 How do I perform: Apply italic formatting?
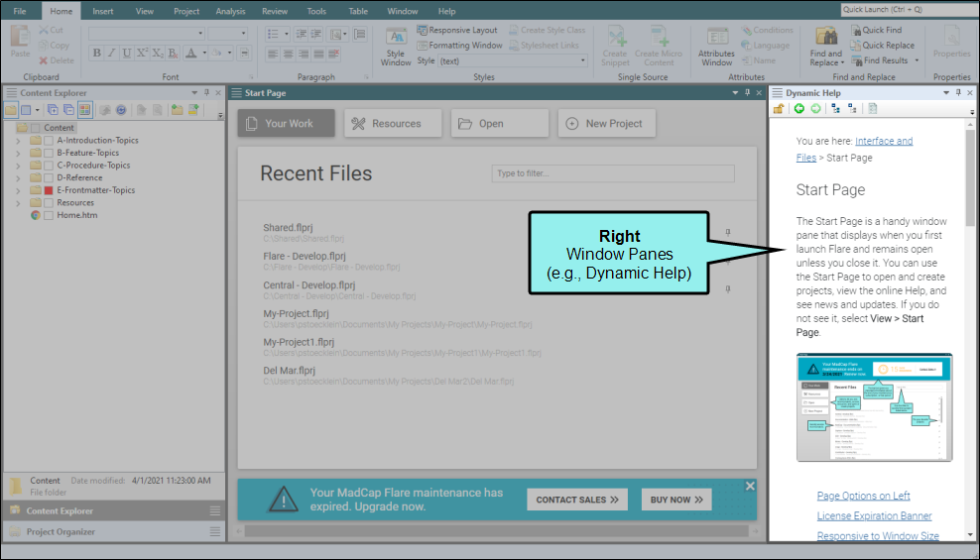112,54
